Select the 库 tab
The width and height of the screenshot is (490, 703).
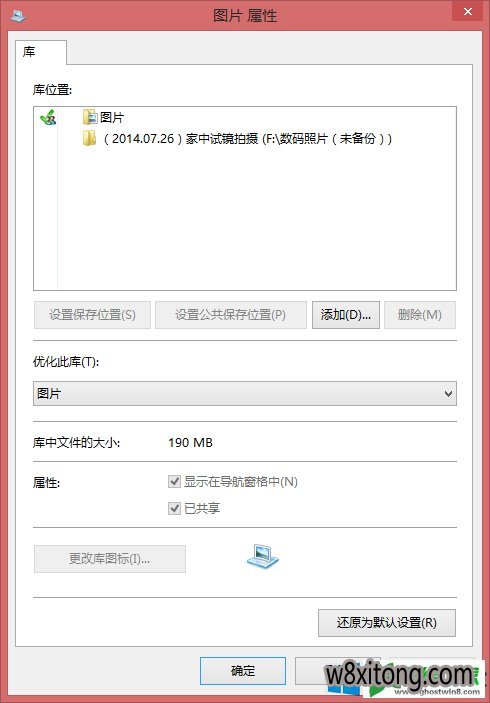[41, 52]
